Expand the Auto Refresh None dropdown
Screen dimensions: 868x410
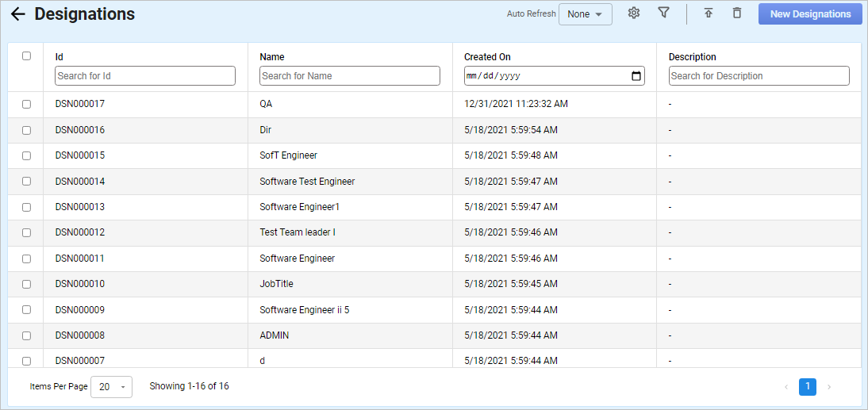(585, 14)
